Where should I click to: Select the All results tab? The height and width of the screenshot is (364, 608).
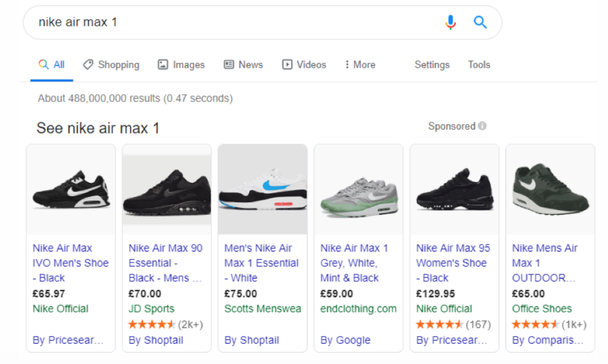pos(52,65)
